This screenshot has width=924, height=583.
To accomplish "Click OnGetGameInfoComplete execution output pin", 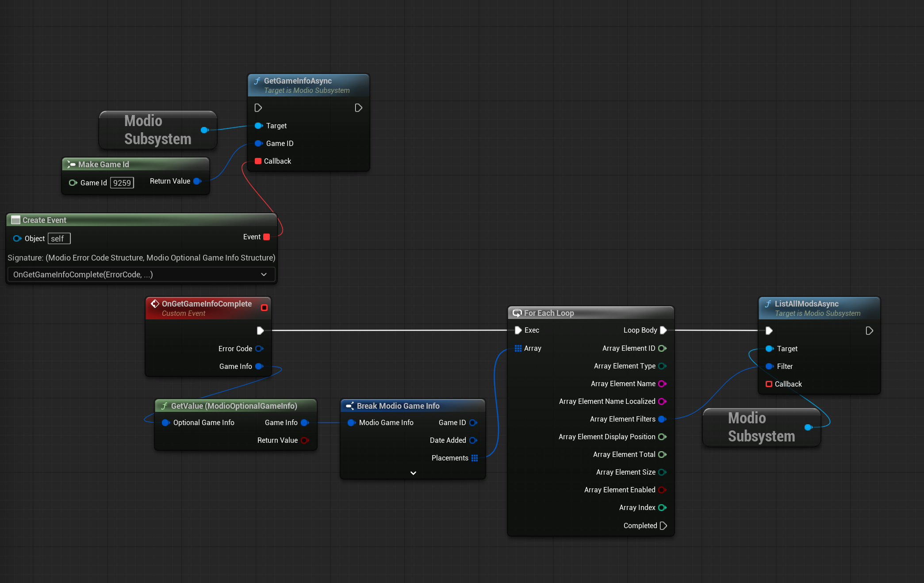I will coord(261,331).
